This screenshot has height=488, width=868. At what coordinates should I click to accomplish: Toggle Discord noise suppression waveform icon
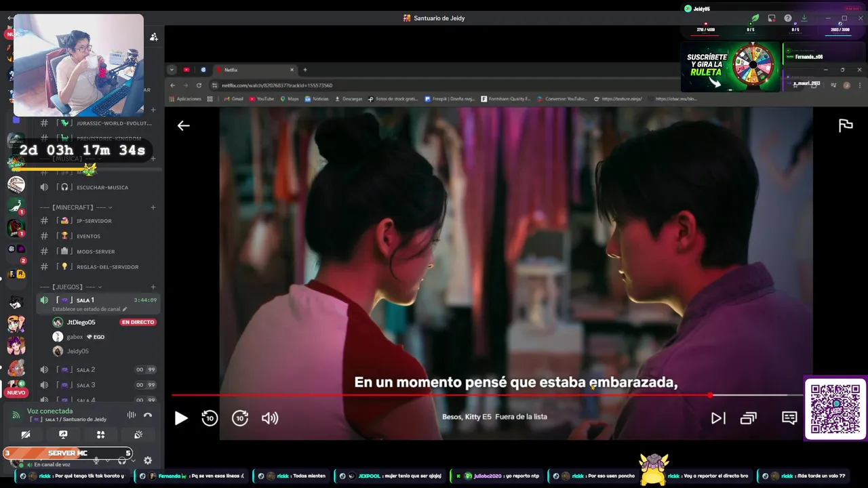132,415
